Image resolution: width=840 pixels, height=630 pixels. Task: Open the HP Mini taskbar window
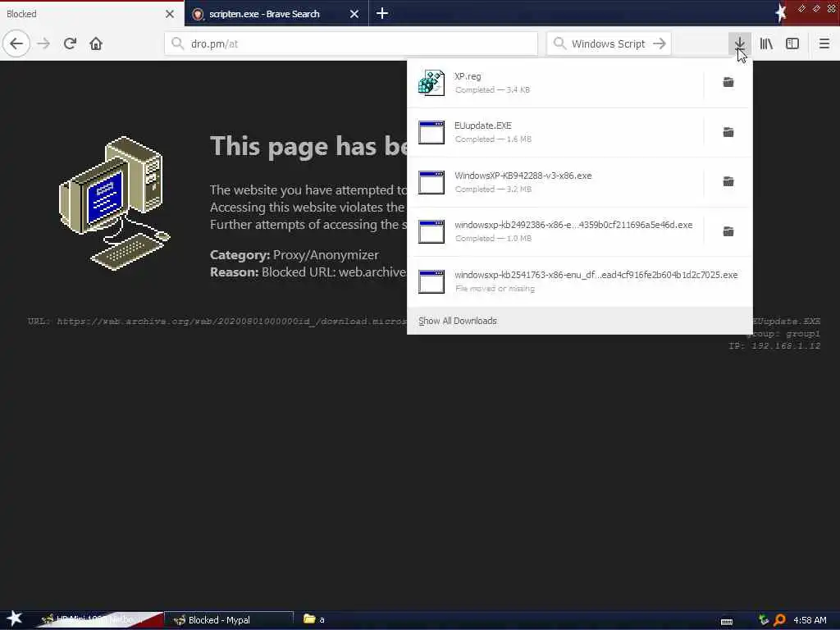99,620
